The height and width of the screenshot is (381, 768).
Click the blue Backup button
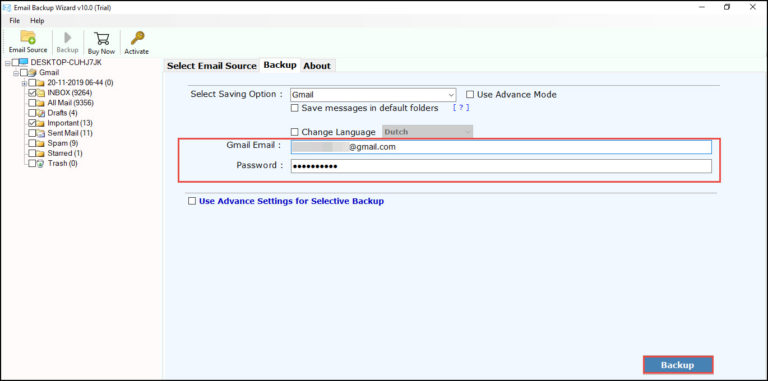(677, 365)
